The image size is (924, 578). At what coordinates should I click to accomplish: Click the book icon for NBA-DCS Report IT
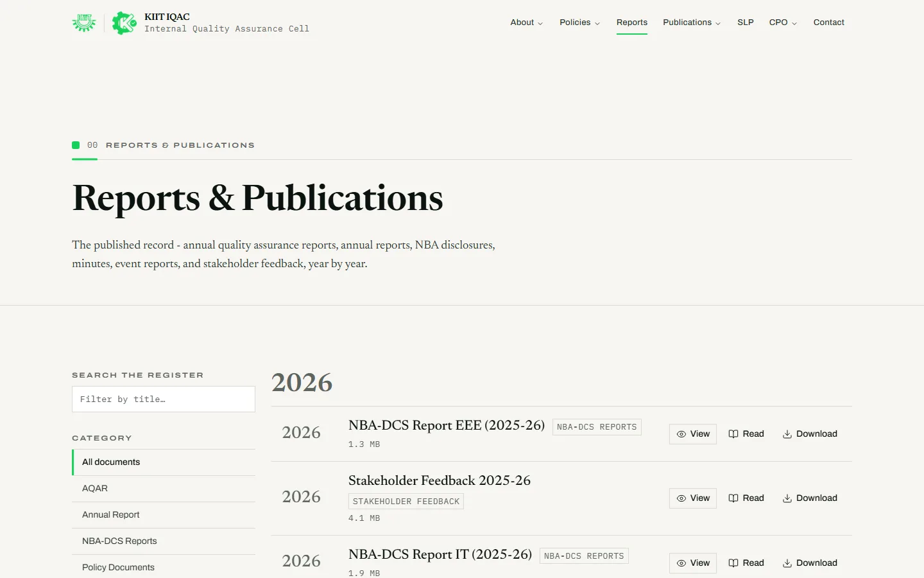(x=733, y=563)
